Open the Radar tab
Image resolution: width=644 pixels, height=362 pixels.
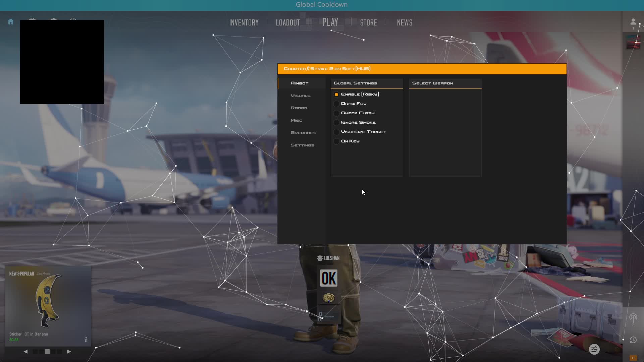coord(299,108)
